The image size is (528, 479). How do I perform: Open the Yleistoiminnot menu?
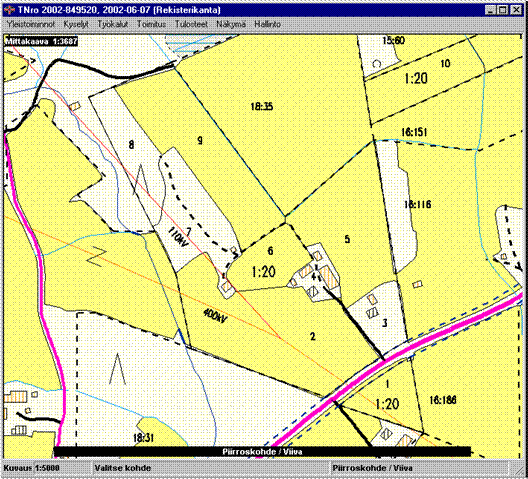tap(31, 24)
